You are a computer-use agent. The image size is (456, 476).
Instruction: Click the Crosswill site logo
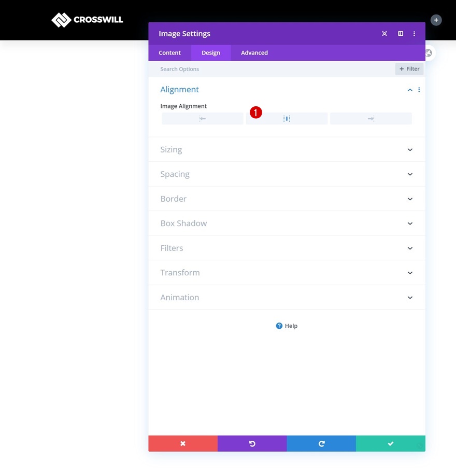coord(87,20)
